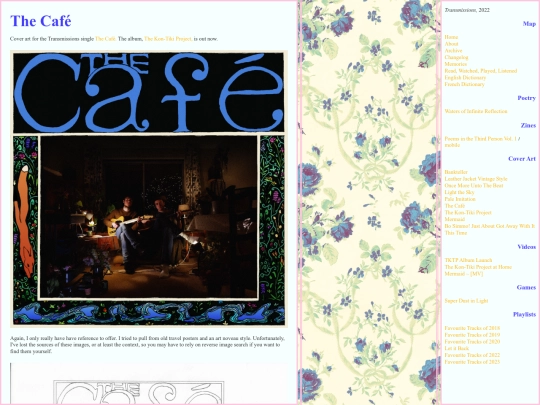The image size is (540, 405).
Task: Open Favourite Tracks of 2020 playlist
Action: tap(472, 341)
